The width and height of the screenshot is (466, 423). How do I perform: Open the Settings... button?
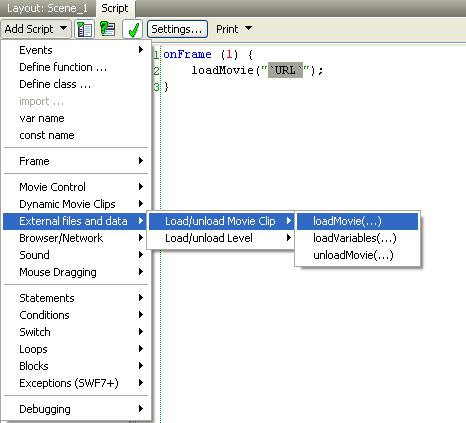coord(177,29)
